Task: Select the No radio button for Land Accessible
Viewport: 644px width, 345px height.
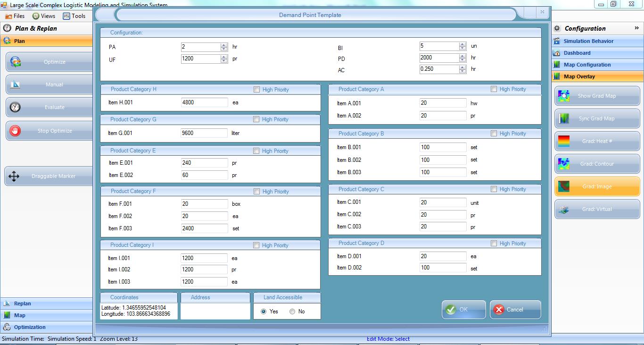Action: (x=292, y=311)
